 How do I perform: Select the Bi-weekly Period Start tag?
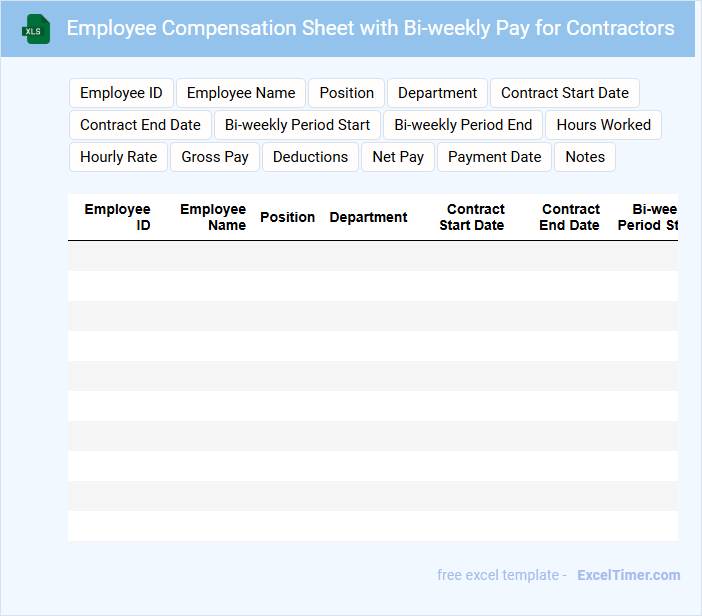coord(297,125)
